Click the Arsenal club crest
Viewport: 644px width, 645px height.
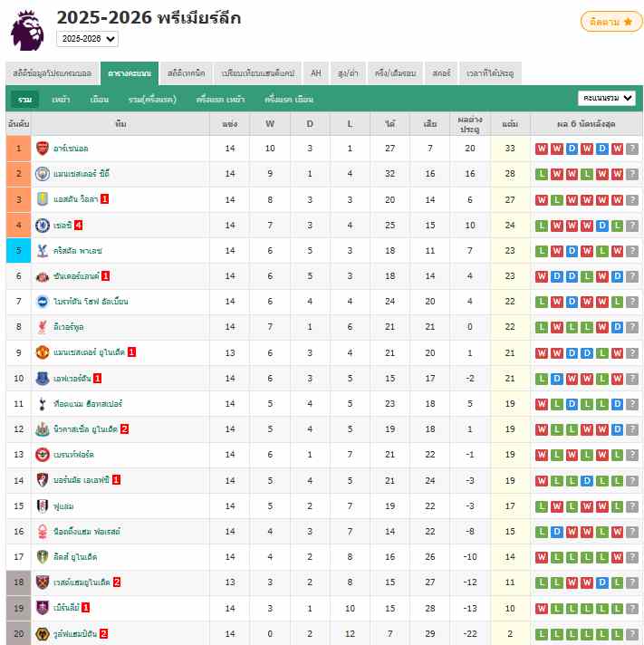pos(43,148)
